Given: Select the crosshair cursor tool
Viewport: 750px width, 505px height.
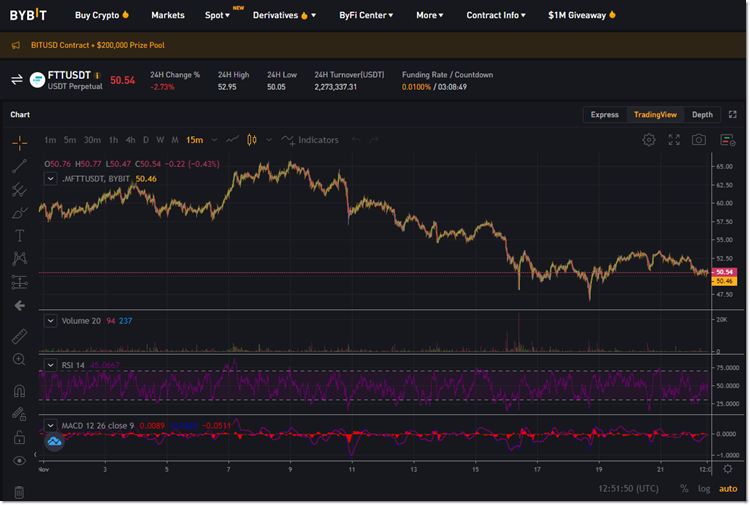Looking at the screenshot, I should click(x=20, y=143).
